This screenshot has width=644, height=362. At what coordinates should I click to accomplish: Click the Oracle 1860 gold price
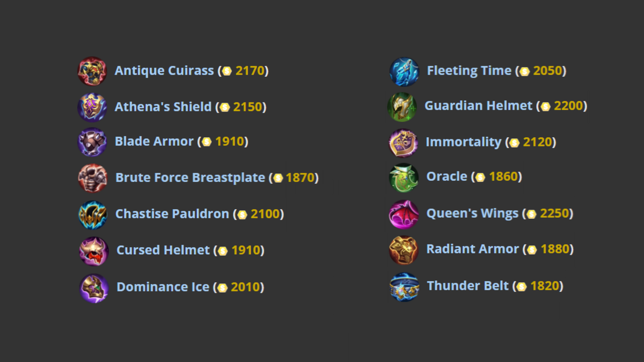pyautogui.click(x=503, y=176)
